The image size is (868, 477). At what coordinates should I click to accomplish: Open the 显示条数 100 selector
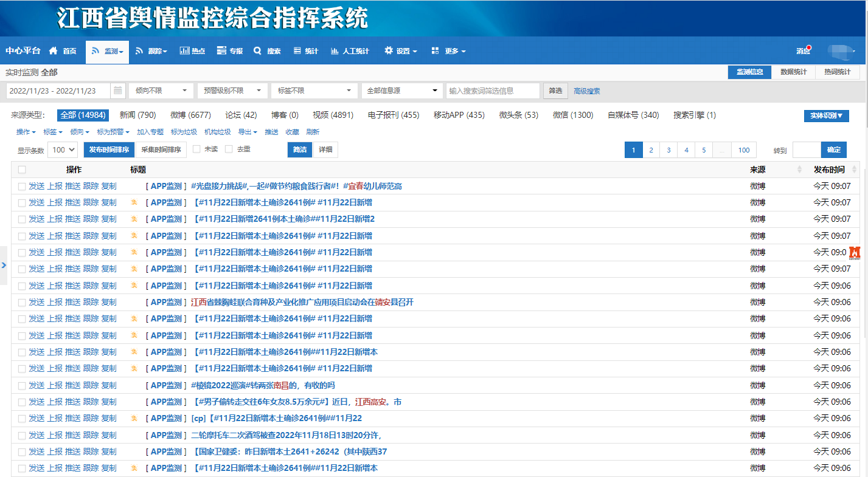point(64,149)
